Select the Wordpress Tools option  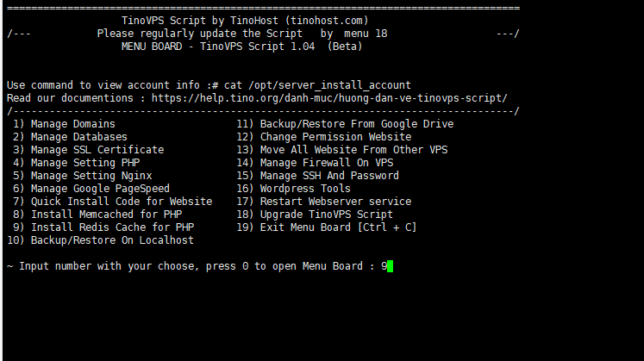click(294, 189)
